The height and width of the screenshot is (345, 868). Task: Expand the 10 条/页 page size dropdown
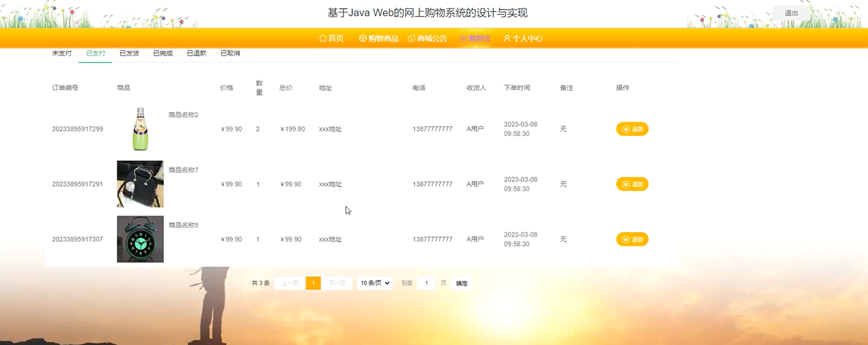[x=375, y=283]
